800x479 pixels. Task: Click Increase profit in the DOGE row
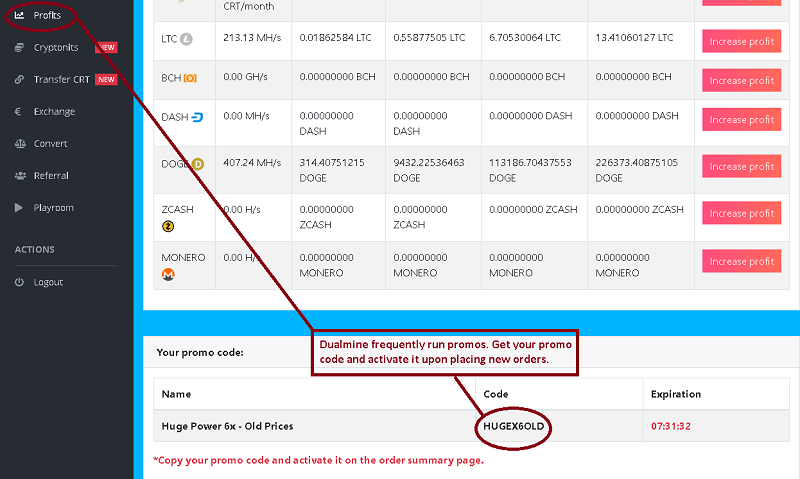(741, 167)
